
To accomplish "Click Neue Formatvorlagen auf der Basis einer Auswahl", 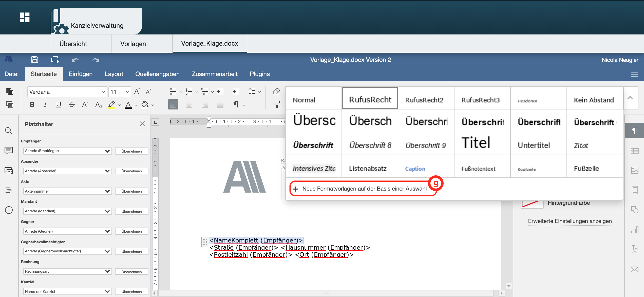I will [x=364, y=189].
